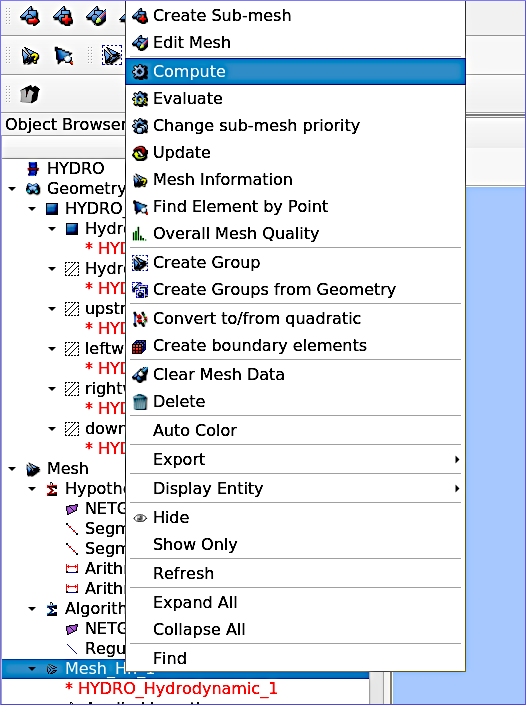Choose Show Only in context menu
The image size is (526, 705).
(x=295, y=544)
